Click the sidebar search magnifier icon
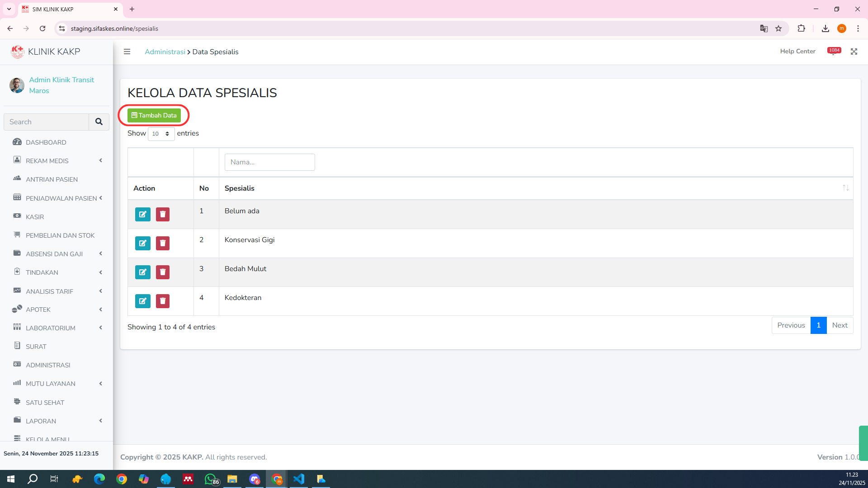The image size is (868, 488). [99, 122]
